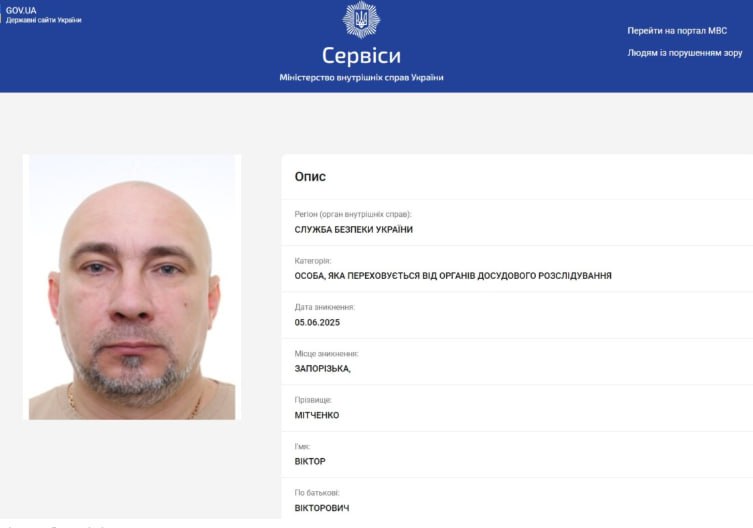
Task: Click the MVS police star emblem icon
Action: coord(361,20)
